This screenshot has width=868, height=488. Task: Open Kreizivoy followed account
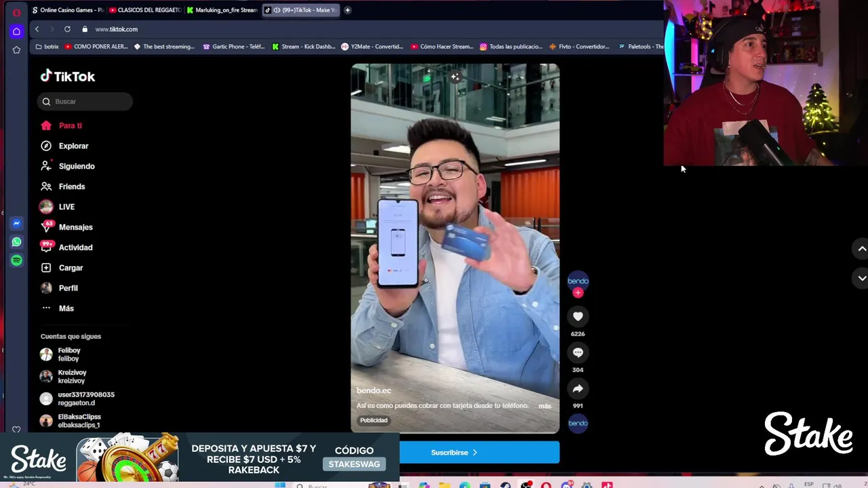tap(64, 376)
